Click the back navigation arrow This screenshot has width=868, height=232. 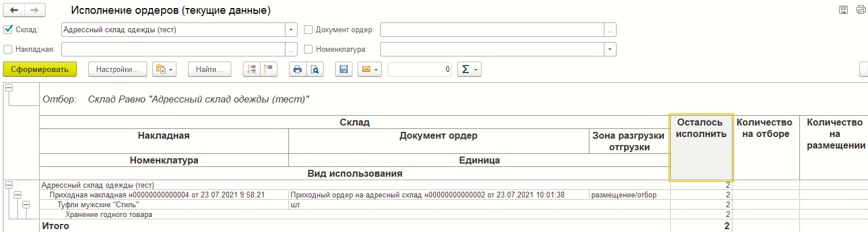[14, 10]
